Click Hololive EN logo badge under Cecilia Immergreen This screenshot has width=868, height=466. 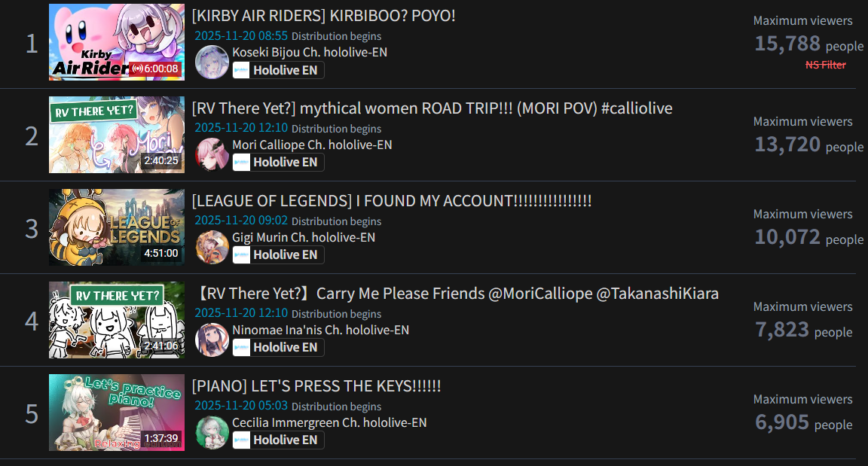click(x=279, y=440)
